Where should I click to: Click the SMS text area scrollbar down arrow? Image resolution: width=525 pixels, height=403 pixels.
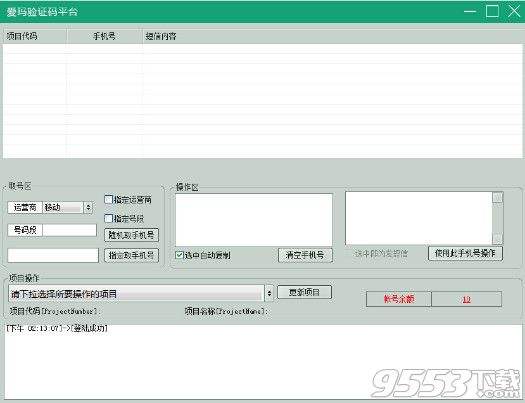pyautogui.click(x=498, y=239)
